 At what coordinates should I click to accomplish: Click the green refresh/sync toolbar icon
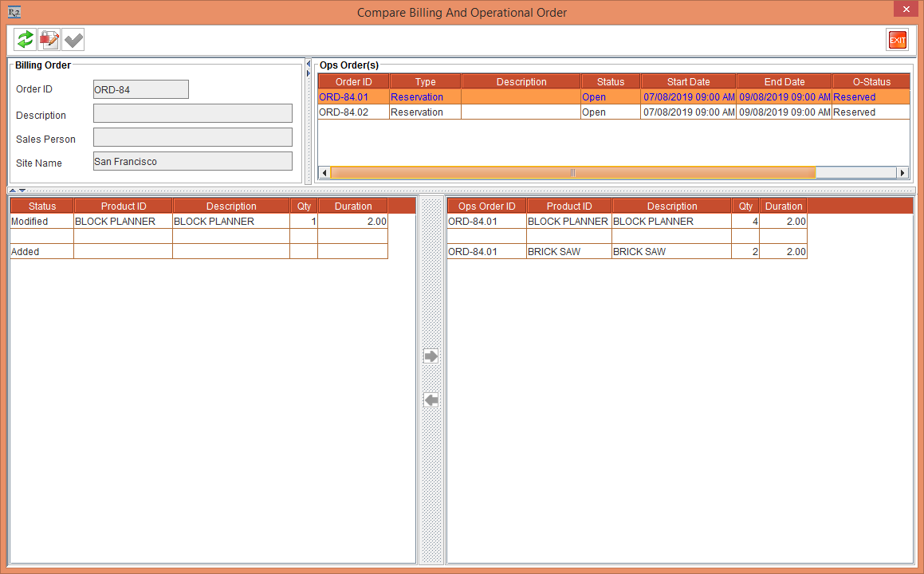click(x=23, y=39)
